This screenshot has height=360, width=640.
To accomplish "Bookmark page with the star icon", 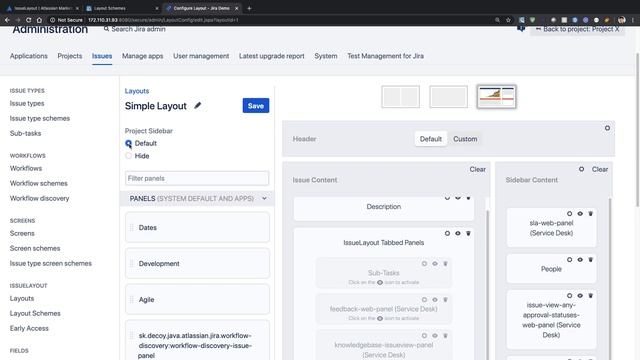I will point(508,20).
